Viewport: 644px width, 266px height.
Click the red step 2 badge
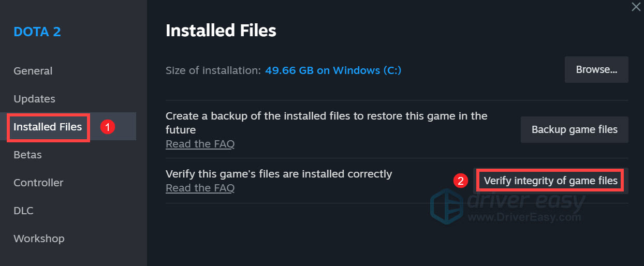461,181
